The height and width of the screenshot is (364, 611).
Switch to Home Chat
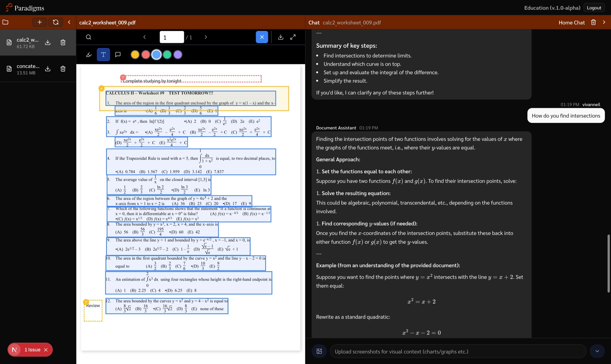point(571,23)
